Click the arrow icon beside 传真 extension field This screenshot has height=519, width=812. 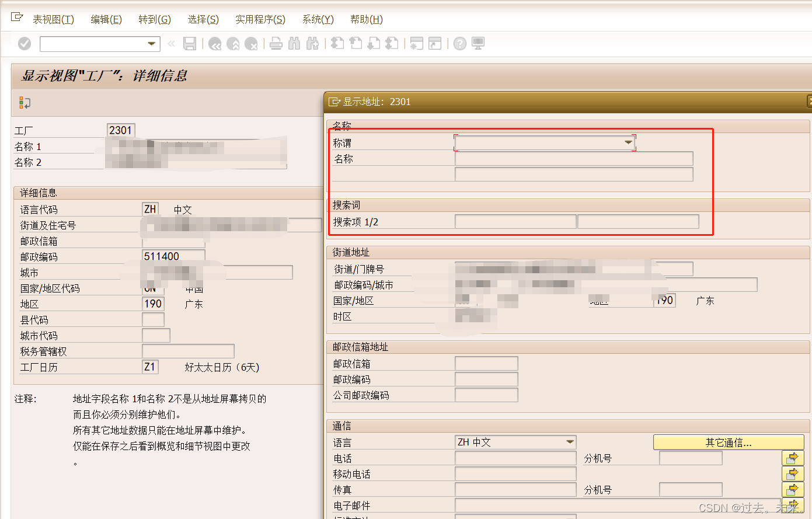pyautogui.click(x=793, y=489)
